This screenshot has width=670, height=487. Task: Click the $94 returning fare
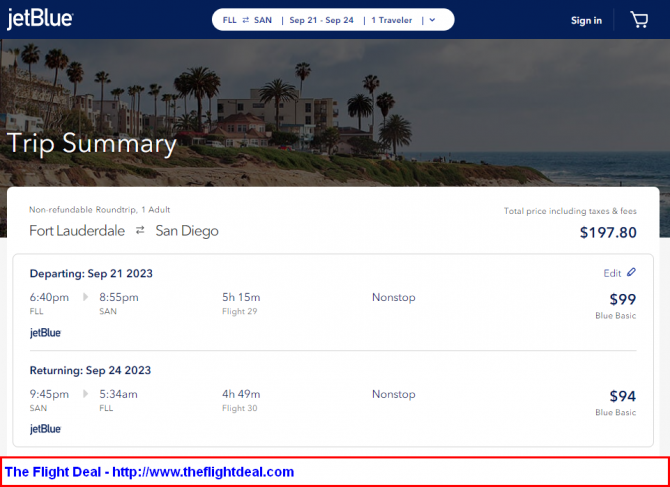623,396
